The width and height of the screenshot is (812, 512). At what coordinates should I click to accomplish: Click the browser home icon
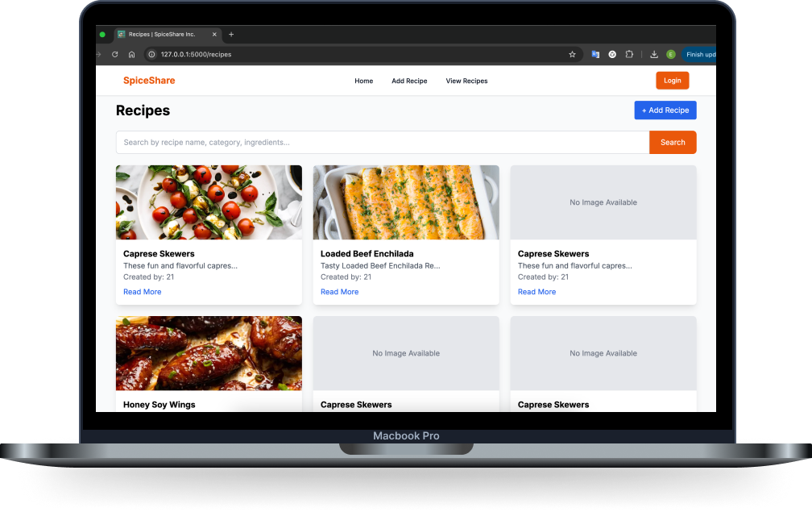click(x=131, y=55)
